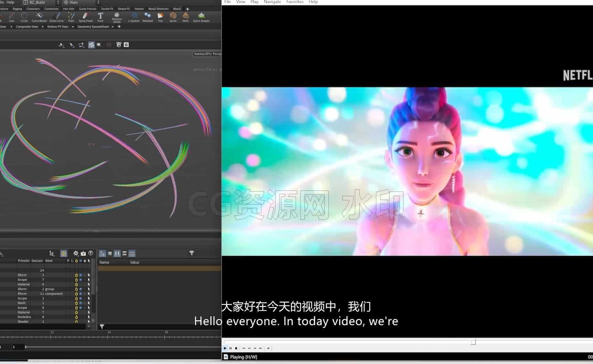
Task: Toggle visibility eye on the group row
Action: (x=81, y=289)
